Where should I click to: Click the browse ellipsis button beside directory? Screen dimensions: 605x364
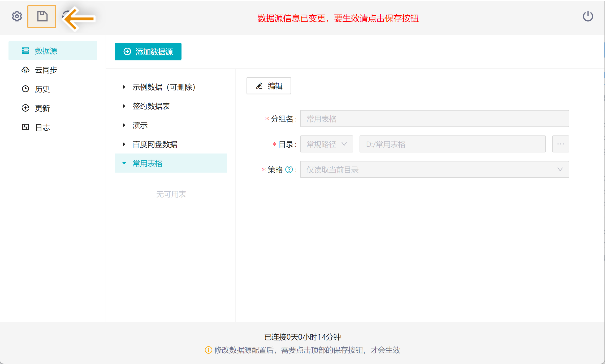pos(560,144)
